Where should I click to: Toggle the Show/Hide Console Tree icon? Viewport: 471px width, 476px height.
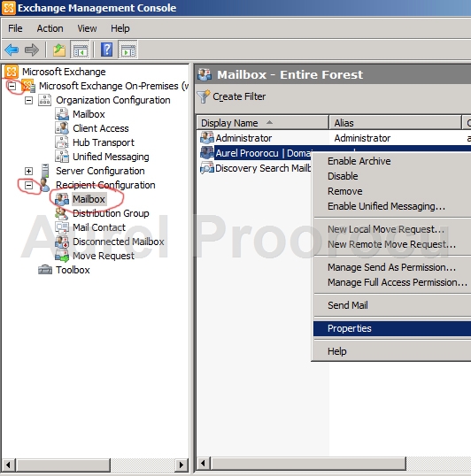(x=80, y=50)
